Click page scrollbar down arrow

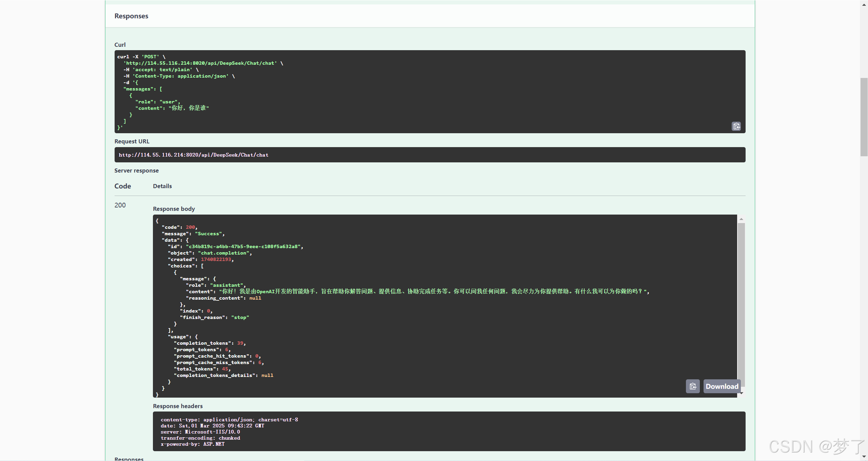[864, 457]
